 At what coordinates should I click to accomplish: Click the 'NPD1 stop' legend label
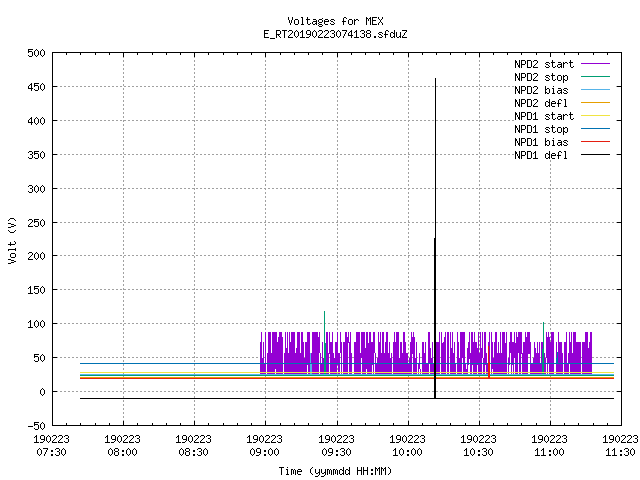[x=541, y=129]
